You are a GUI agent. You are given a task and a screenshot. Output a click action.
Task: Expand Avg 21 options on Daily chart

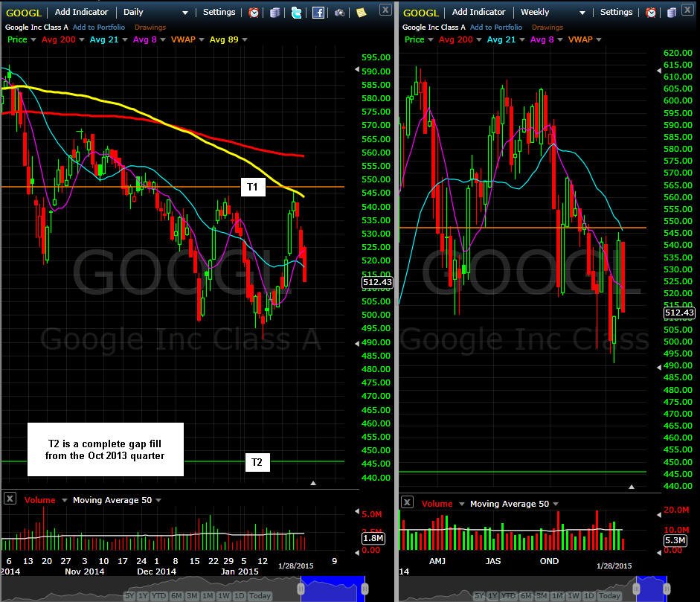tap(125, 39)
